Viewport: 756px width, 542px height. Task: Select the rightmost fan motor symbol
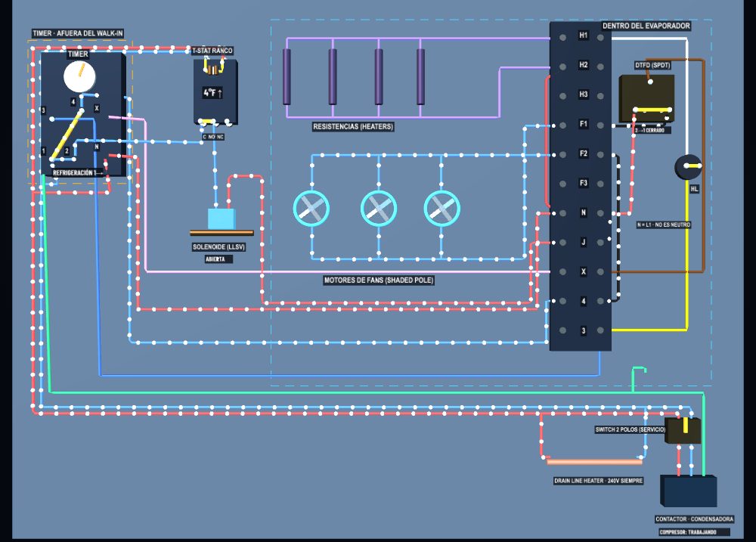[442, 209]
